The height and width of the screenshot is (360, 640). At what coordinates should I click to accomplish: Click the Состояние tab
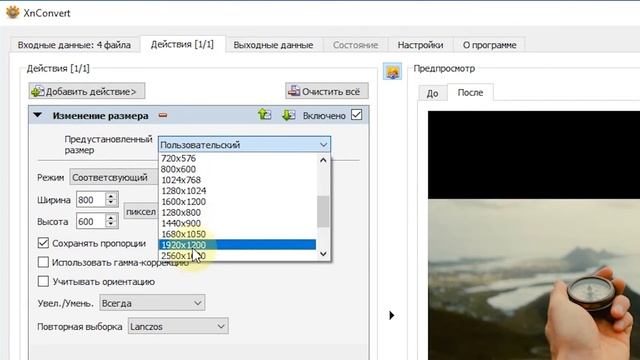click(355, 45)
